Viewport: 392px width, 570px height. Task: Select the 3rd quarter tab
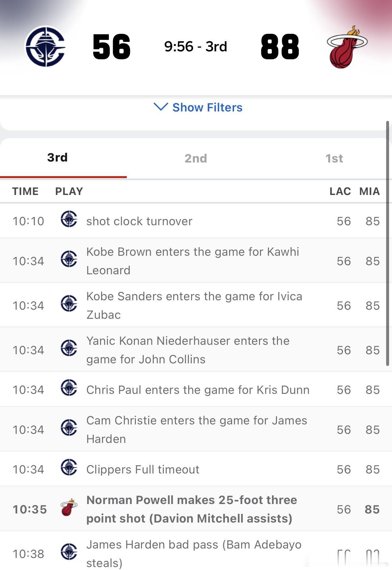(58, 158)
